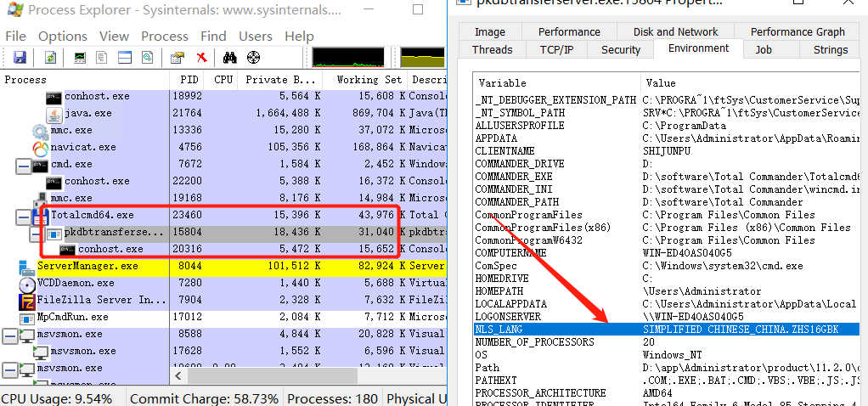Switch to the Performance Graph tab
Image resolution: width=868 pixels, height=406 pixels.
click(x=798, y=31)
